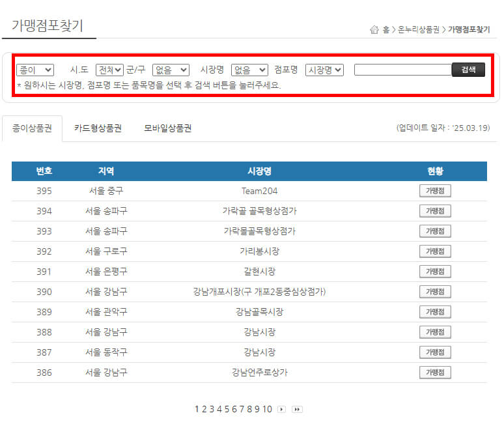The height and width of the screenshot is (424, 504).
Task: Click the update date '25.03.19 text
Action: [443, 128]
